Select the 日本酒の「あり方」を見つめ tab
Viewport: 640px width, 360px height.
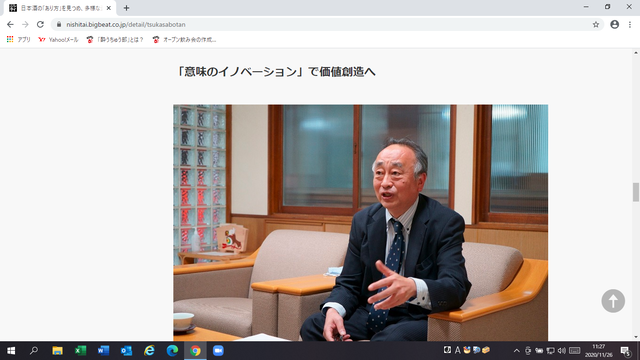tap(60, 8)
